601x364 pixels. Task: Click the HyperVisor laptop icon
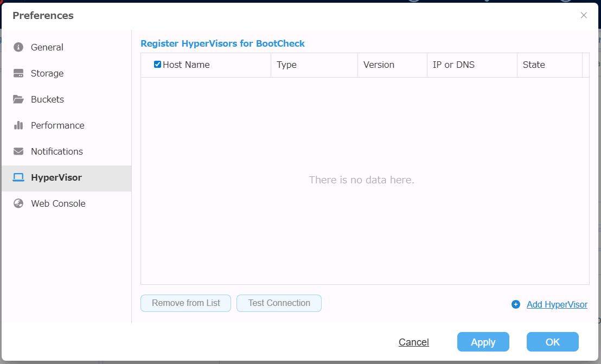(x=18, y=177)
